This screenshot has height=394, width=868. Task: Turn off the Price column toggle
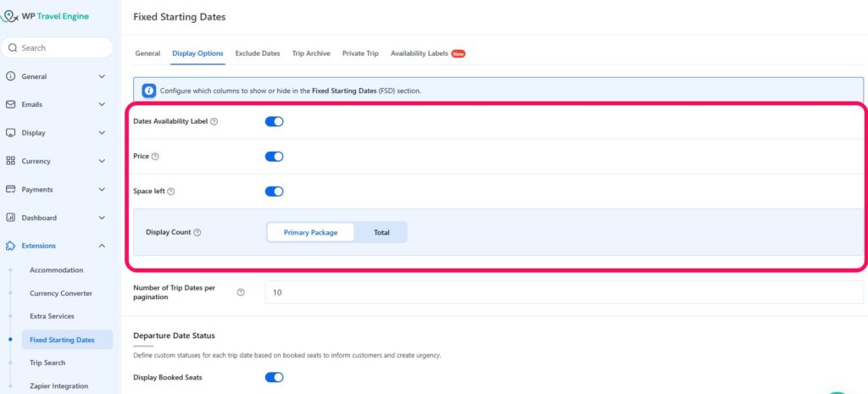click(x=274, y=157)
